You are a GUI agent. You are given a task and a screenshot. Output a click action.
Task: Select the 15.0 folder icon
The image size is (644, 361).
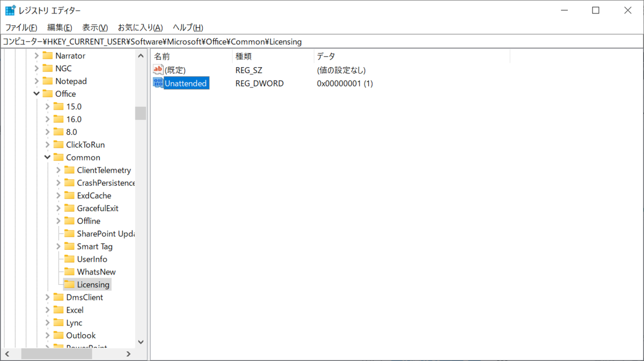58,106
